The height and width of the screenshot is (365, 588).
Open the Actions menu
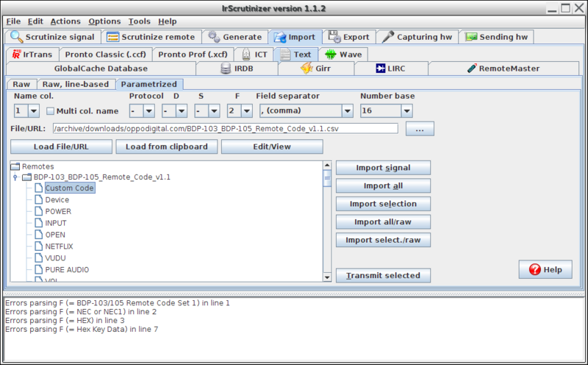65,21
